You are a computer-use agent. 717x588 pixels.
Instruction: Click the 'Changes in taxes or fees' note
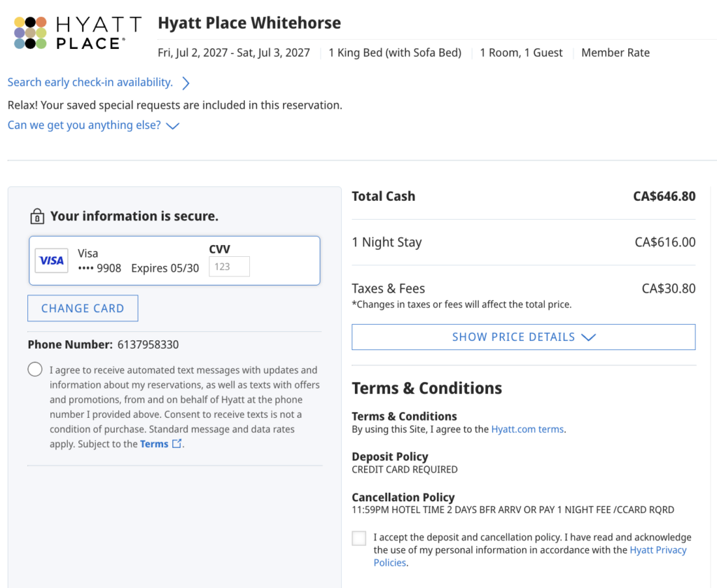click(461, 304)
